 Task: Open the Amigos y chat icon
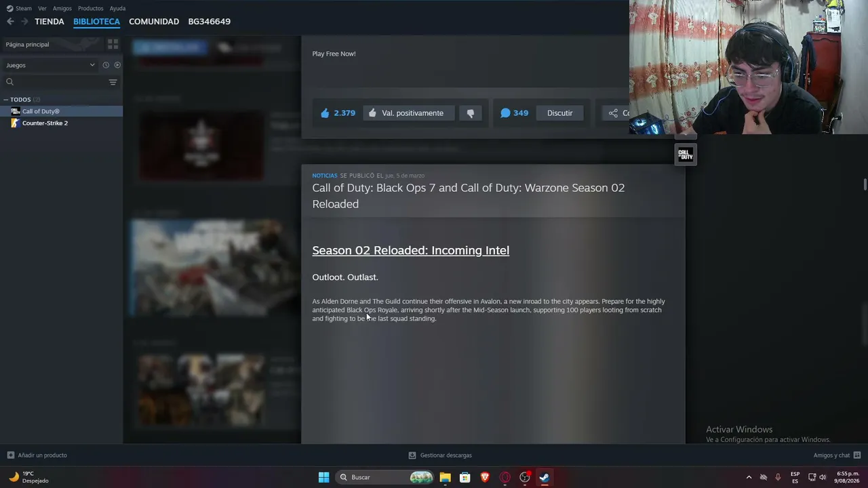[x=857, y=455]
